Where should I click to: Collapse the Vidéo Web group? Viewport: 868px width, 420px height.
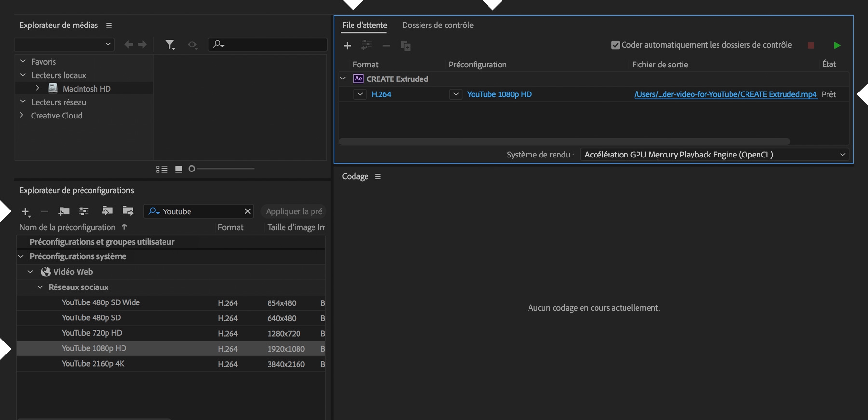pos(30,272)
